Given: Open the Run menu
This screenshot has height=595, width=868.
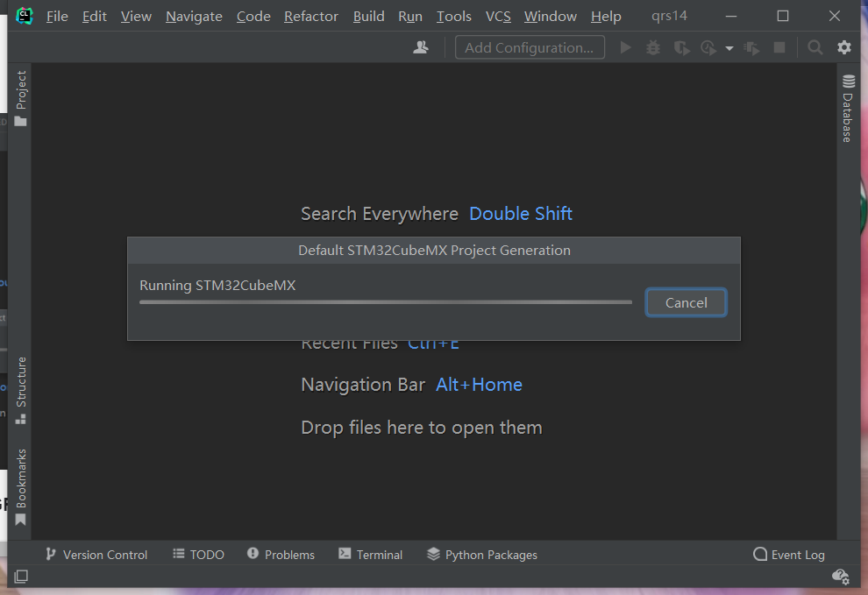Looking at the screenshot, I should (410, 17).
